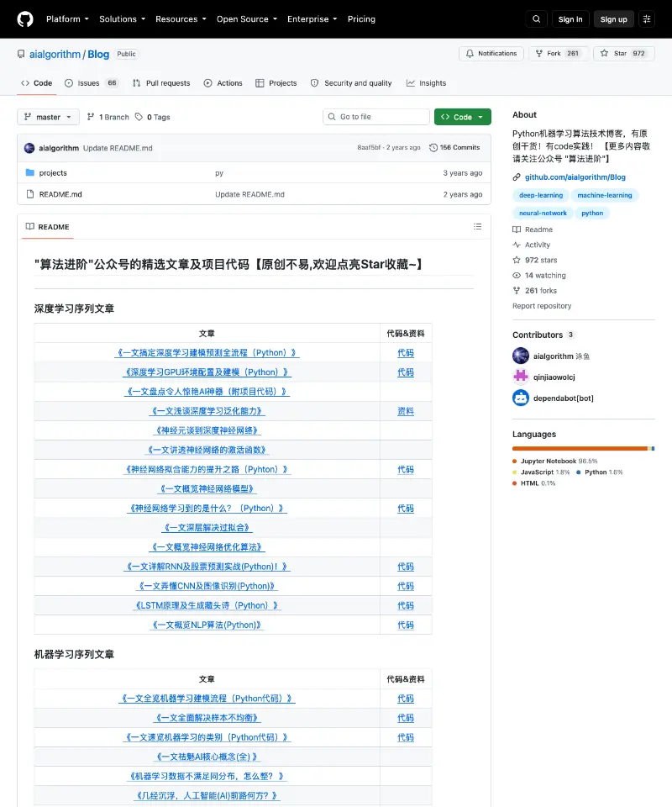This screenshot has width=672, height=807.
Task: View the 261 forks link
Action: (x=535, y=291)
